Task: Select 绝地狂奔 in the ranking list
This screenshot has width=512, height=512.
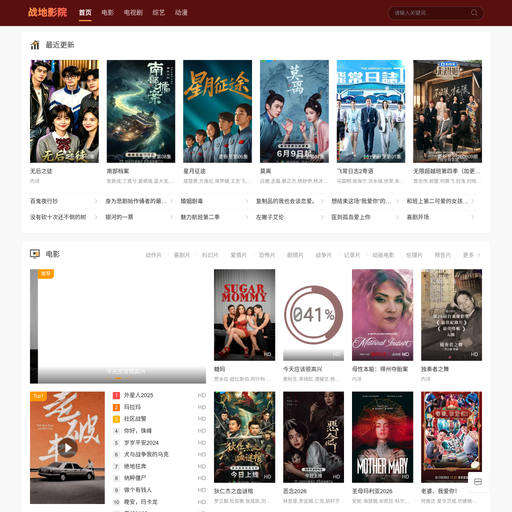Action: (x=135, y=466)
